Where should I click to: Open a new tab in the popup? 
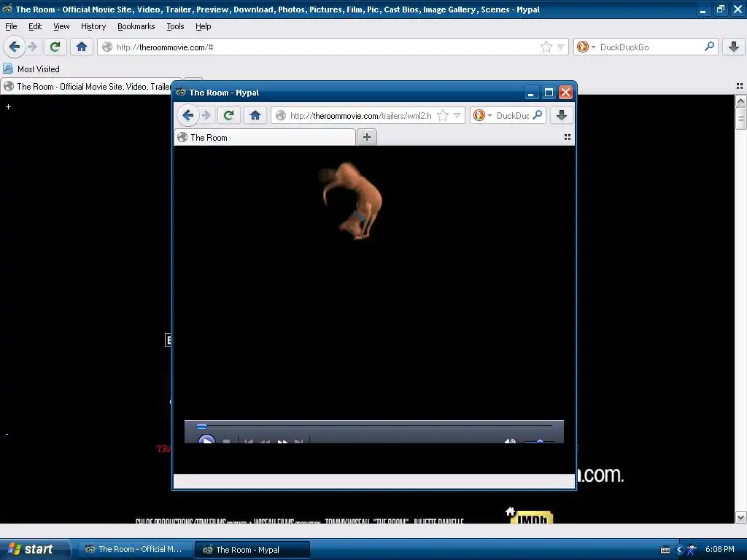coord(367,137)
